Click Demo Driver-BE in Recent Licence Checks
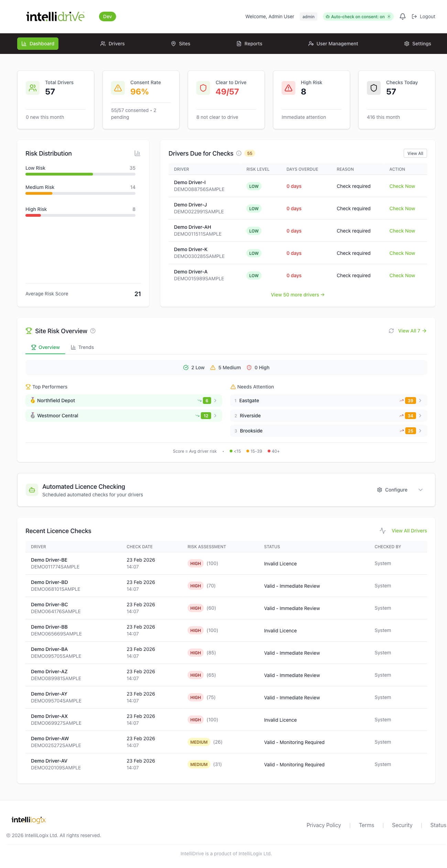The width and height of the screenshot is (447, 868). (x=49, y=560)
